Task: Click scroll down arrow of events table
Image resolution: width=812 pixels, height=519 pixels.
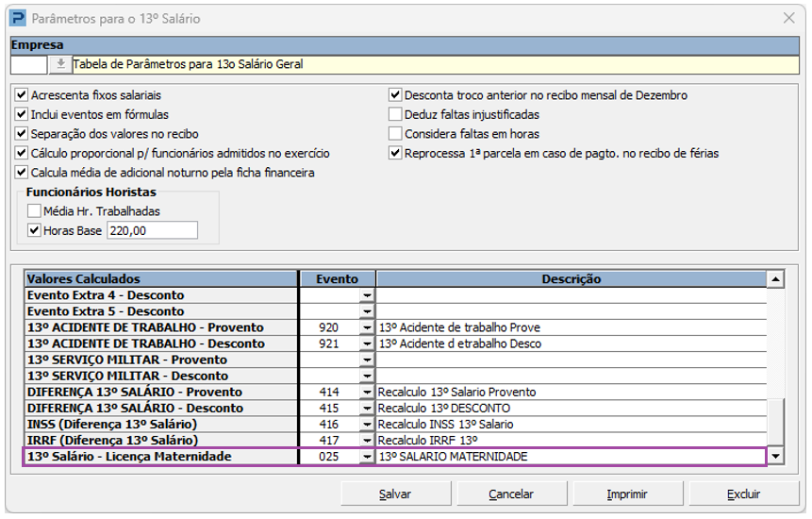Action: (775, 457)
